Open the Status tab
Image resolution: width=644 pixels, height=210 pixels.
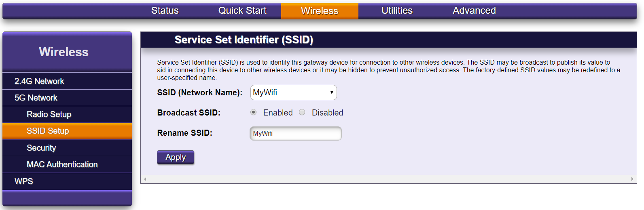[165, 11]
